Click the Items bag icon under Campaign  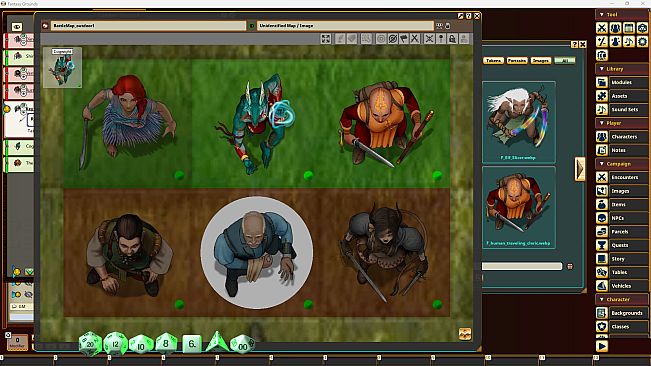602,205
